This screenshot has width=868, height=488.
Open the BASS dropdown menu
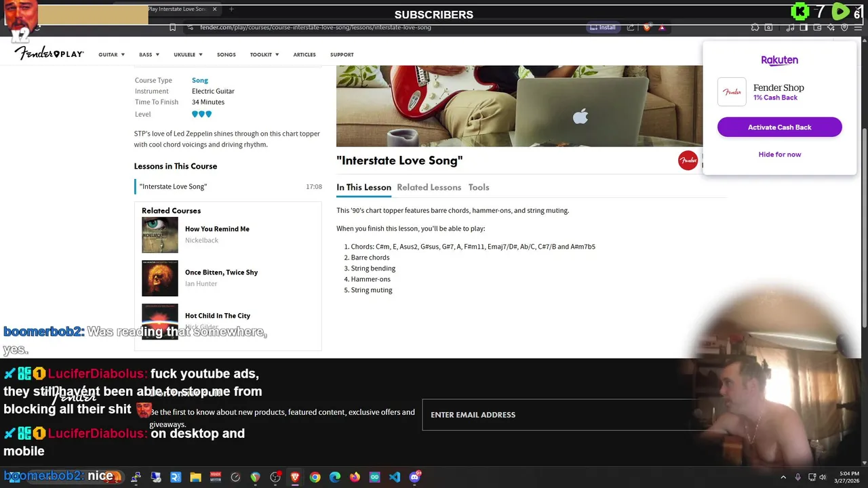(x=149, y=55)
